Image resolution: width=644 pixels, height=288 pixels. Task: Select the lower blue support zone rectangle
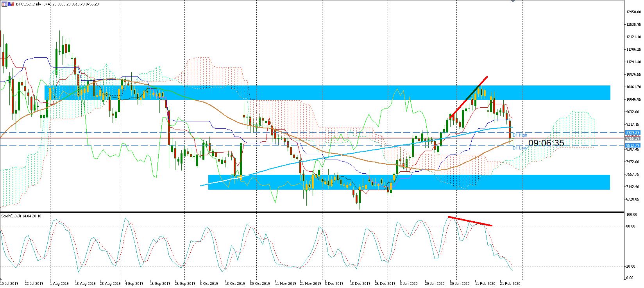(409, 182)
